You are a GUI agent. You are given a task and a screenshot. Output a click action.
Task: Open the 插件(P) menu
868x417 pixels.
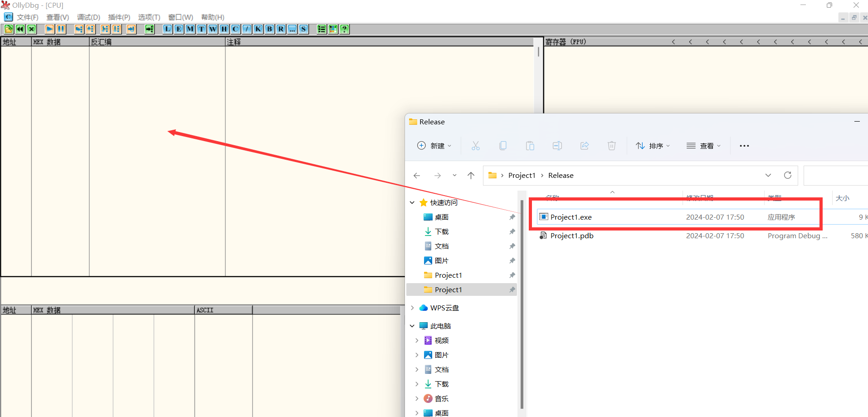[119, 17]
